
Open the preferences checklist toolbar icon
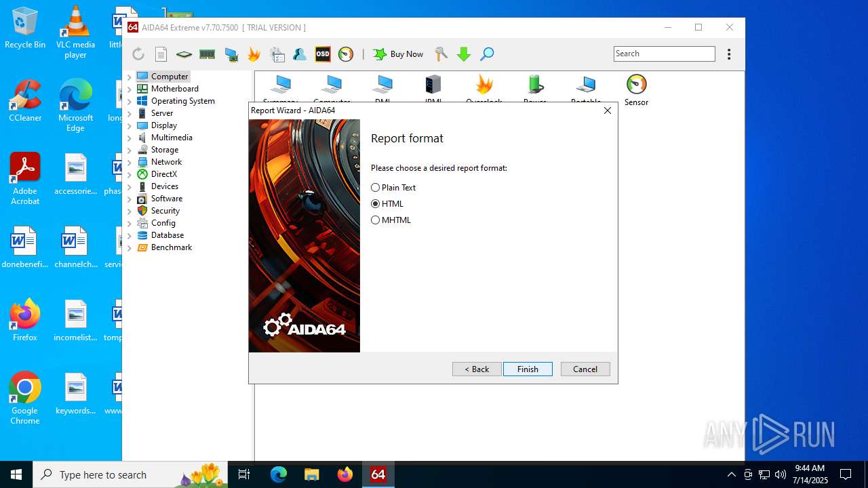click(277, 54)
